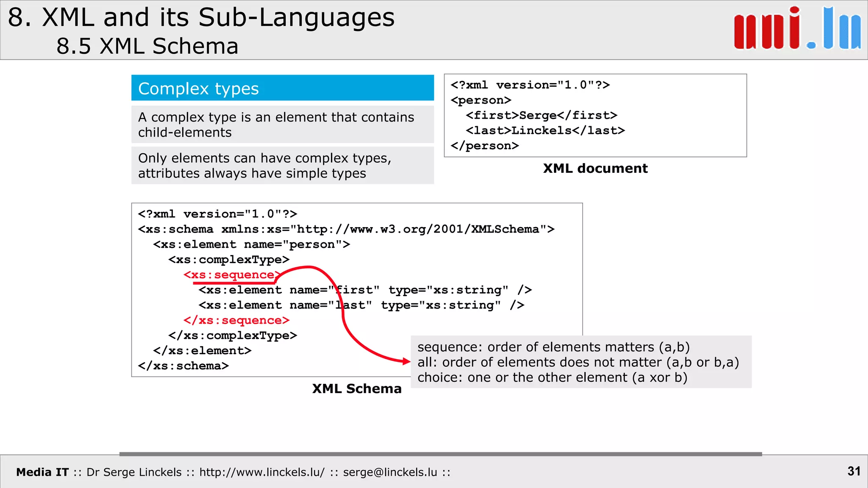
Task: Click 'Dr Serge Linckels' in the footer
Action: [134, 472]
